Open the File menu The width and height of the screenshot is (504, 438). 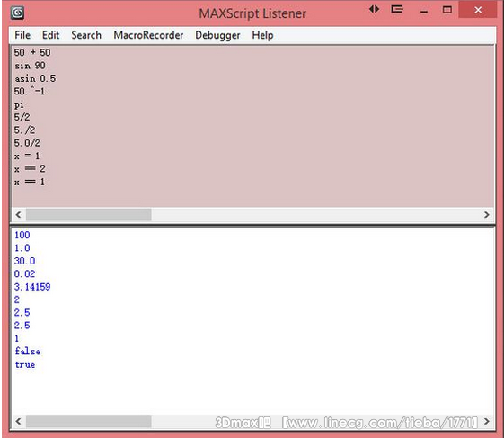coord(22,35)
